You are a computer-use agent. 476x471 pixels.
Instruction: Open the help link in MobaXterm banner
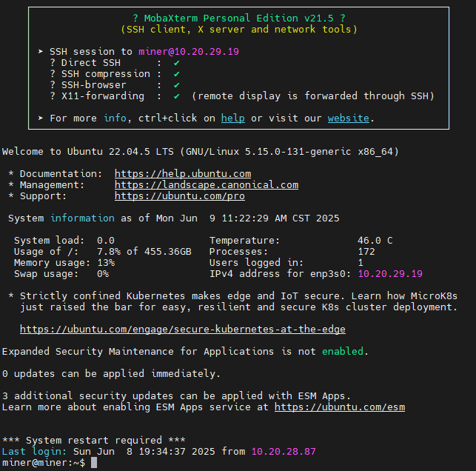[x=233, y=118]
